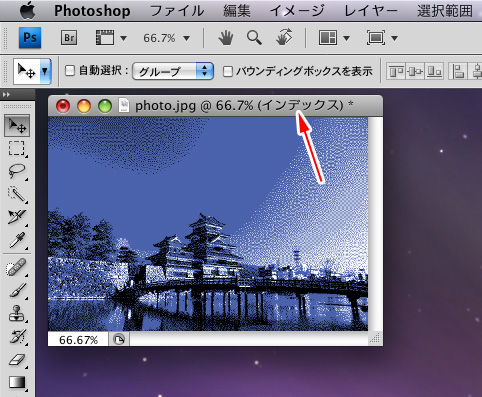
Task: Click the document window resize grip
Action: point(375,339)
